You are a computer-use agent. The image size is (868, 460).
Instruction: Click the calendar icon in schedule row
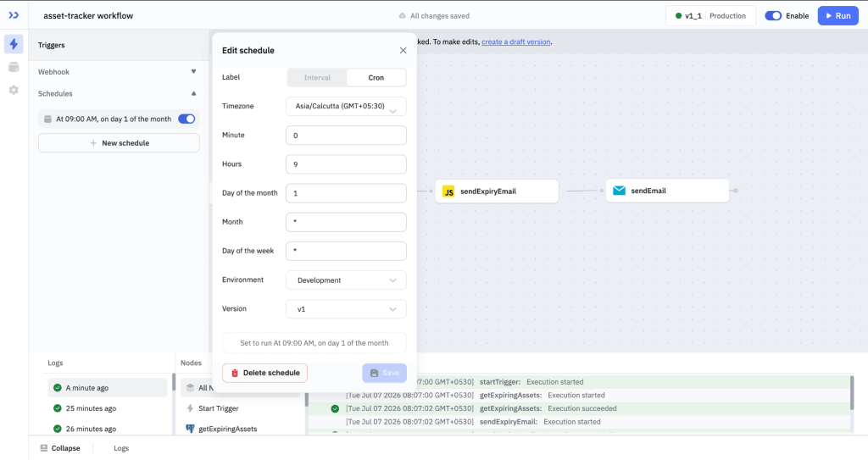(x=47, y=119)
